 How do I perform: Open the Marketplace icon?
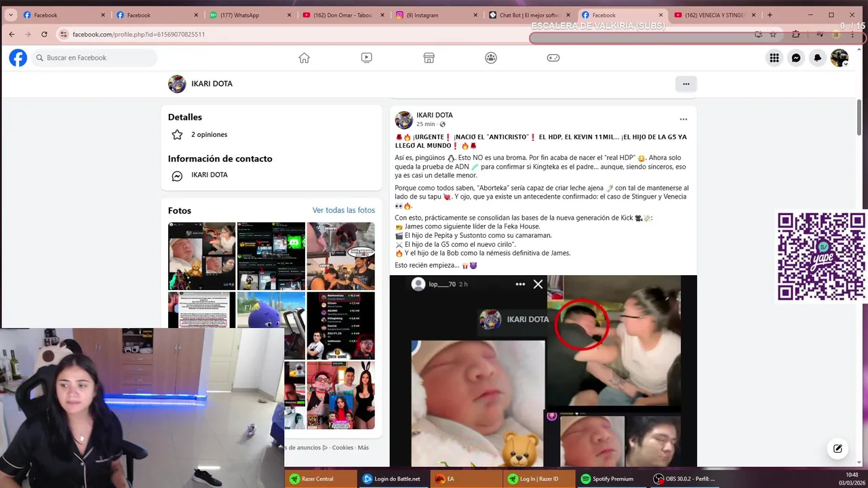tap(429, 58)
